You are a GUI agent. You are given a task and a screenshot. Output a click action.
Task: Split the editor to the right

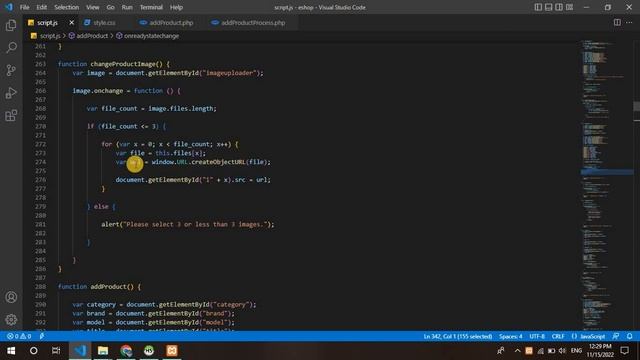click(617, 22)
